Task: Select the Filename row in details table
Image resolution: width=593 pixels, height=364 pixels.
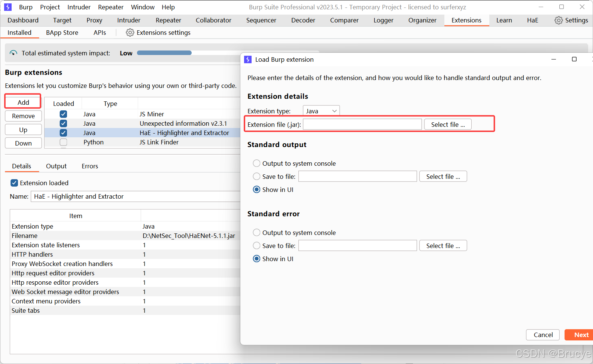Action: (x=125, y=236)
